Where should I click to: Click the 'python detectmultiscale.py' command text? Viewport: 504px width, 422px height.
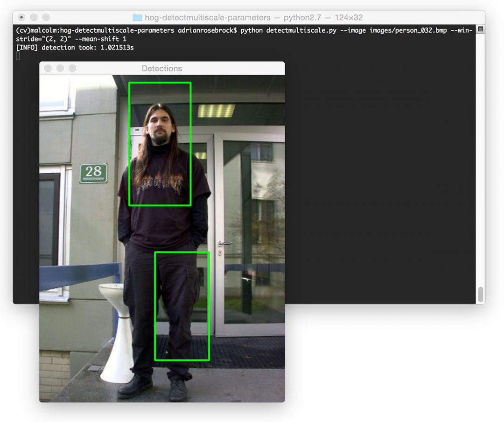tap(288, 30)
